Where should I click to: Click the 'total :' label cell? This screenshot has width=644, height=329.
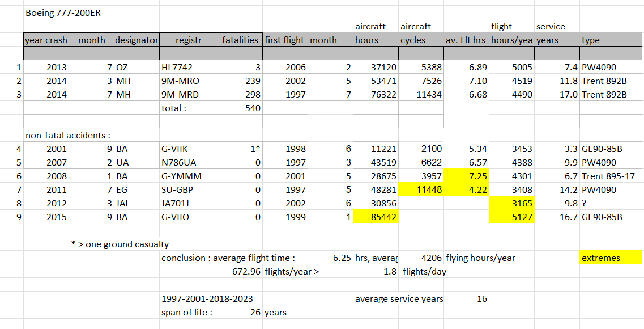click(x=188, y=108)
